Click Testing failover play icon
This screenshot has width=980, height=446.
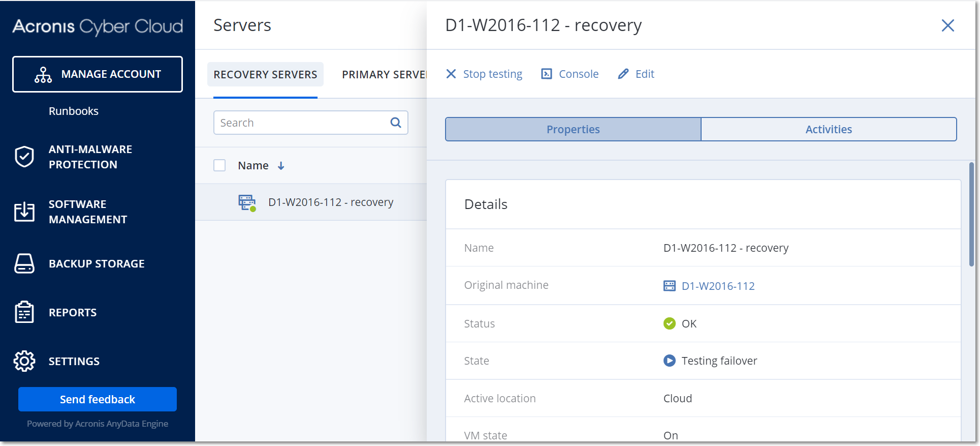670,361
